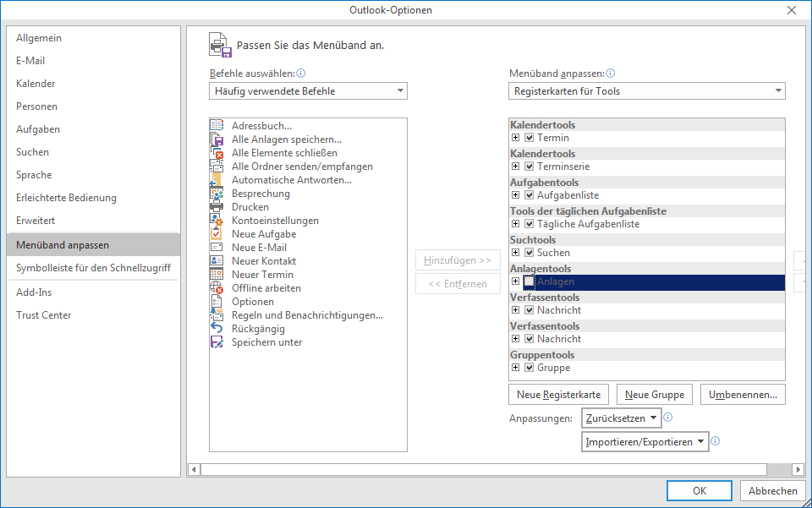Screen dimensions: 812x508
Task: Uncheck the Termin checkbox
Action: click(529, 138)
